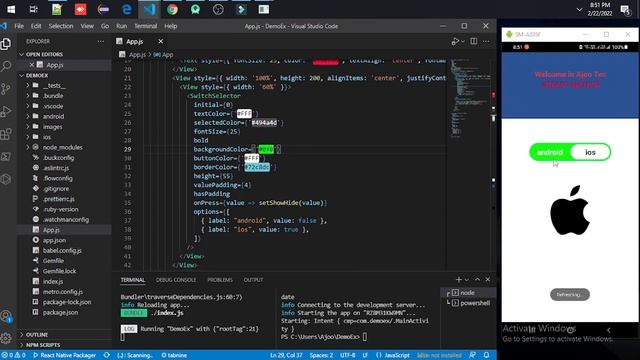Image resolution: width=640 pixels, height=360 pixels.
Task: Open the Explorer view in activity bar
Action: point(6,44)
